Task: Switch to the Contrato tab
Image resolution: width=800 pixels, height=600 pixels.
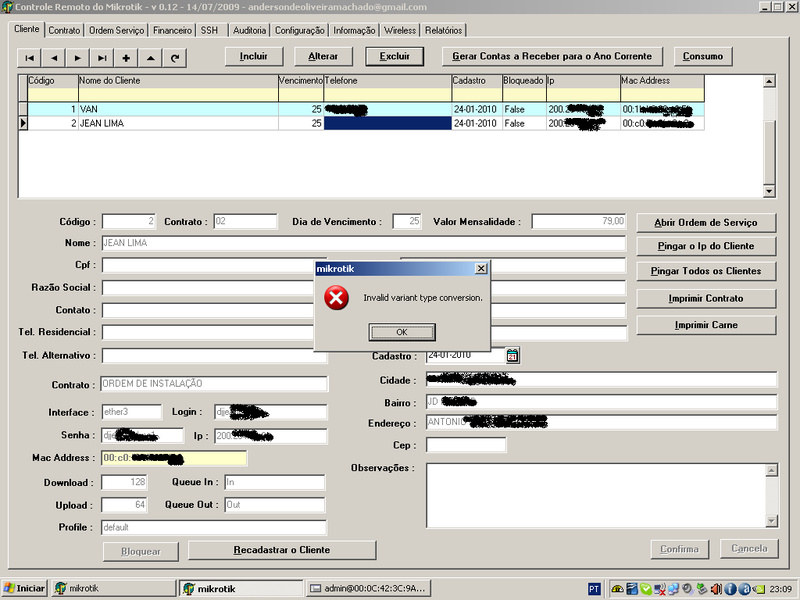Action: (64, 31)
